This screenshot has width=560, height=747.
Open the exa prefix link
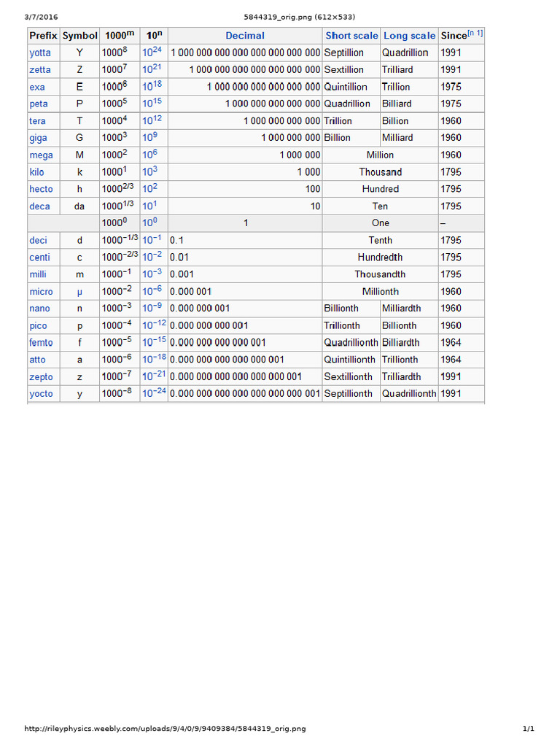[37, 88]
